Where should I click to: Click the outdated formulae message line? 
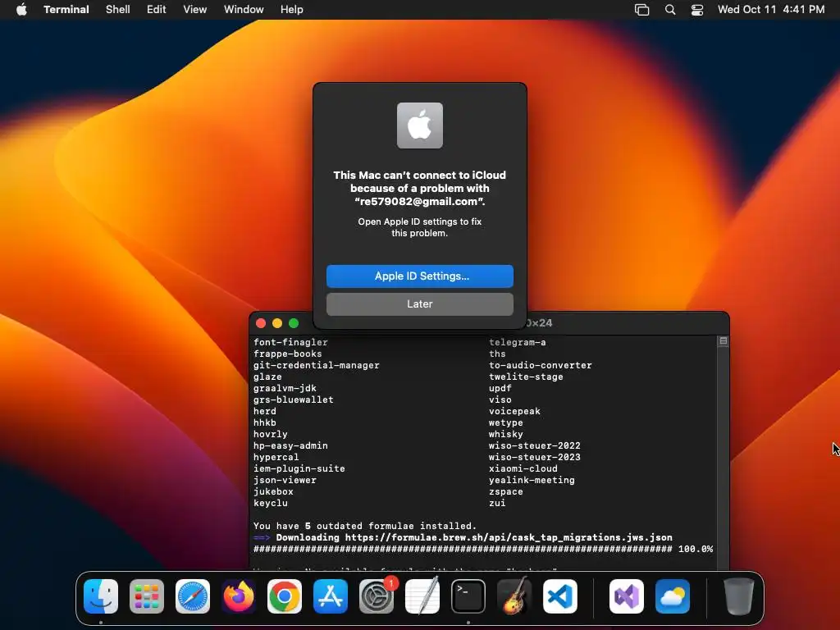(365, 526)
